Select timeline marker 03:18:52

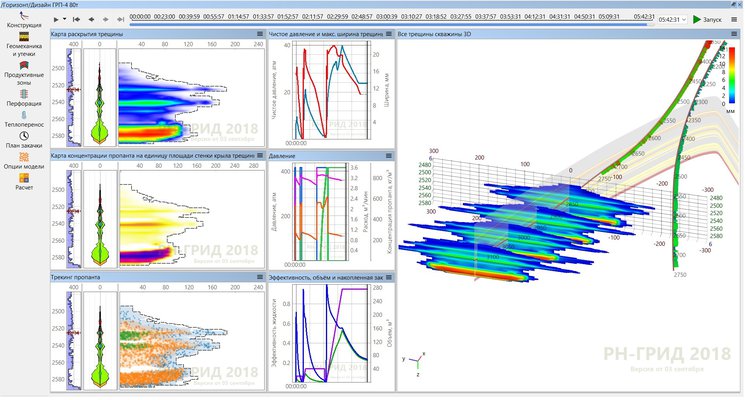pyautogui.click(x=436, y=17)
